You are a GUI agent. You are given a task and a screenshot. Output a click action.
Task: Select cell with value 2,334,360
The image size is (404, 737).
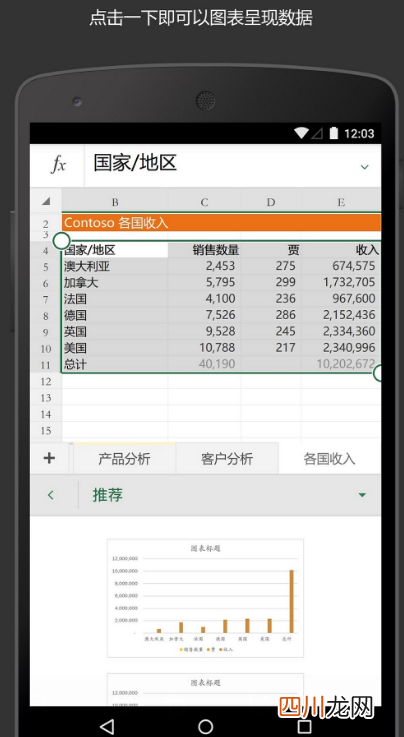341,331
